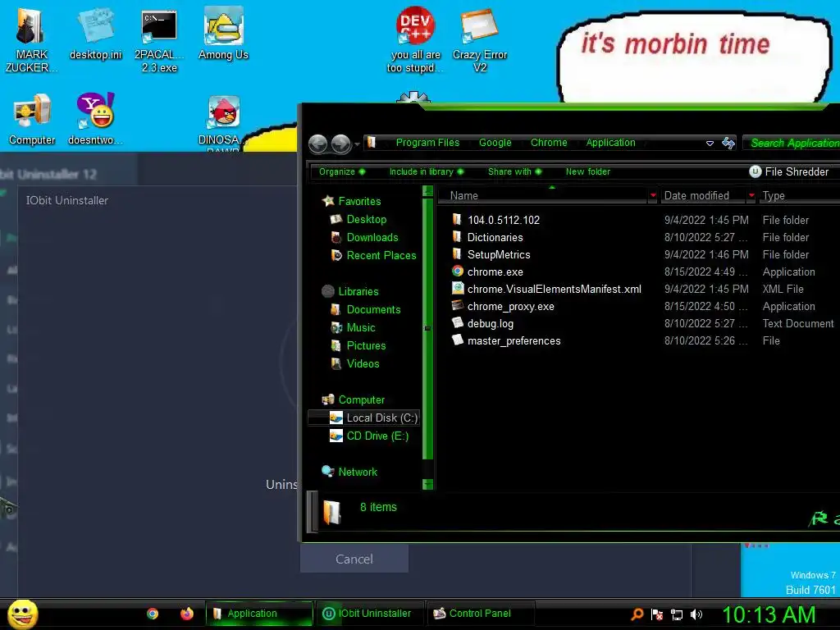The width and height of the screenshot is (840, 630).
Task: Click the File Shredder button
Action: (x=789, y=171)
